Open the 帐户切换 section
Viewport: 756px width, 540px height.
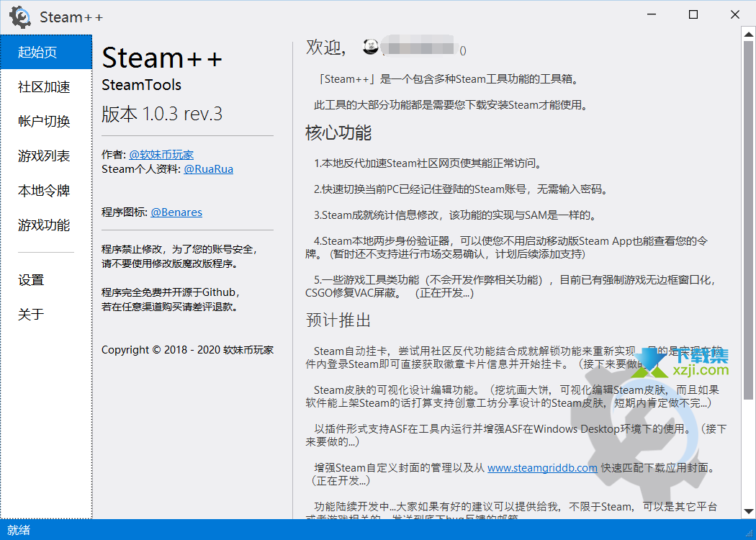pyautogui.click(x=46, y=122)
